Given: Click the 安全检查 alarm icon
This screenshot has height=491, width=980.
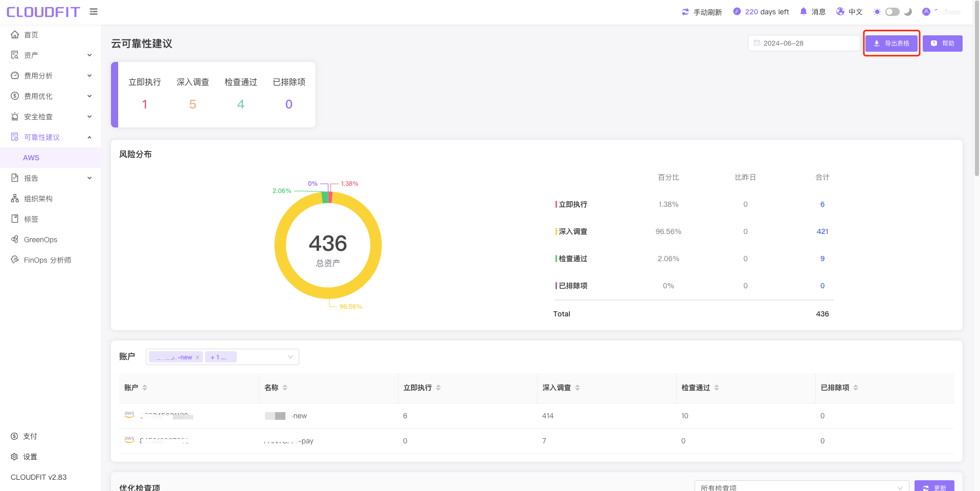Looking at the screenshot, I should click(x=15, y=116).
